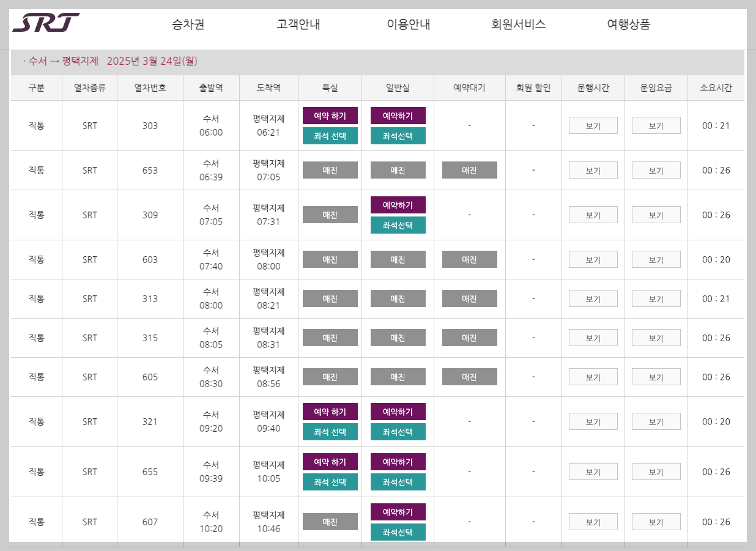The height and width of the screenshot is (551, 756).
Task: Reserve first class seat on train 303
Action: click(x=330, y=115)
